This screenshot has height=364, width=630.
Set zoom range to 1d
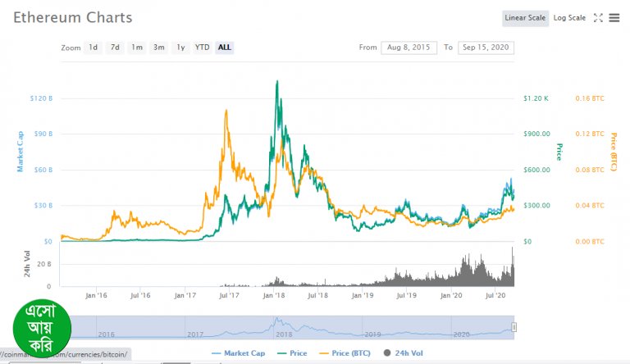click(94, 48)
